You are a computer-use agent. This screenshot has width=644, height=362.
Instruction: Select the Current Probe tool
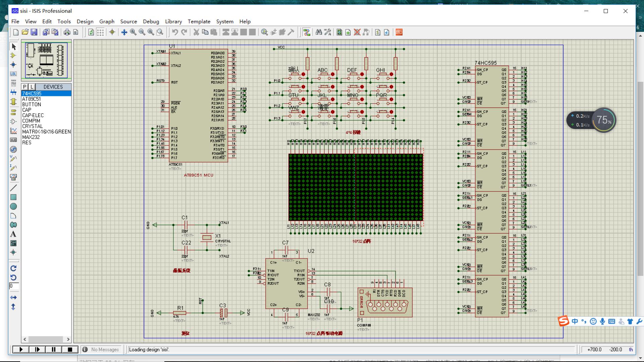[13, 168]
